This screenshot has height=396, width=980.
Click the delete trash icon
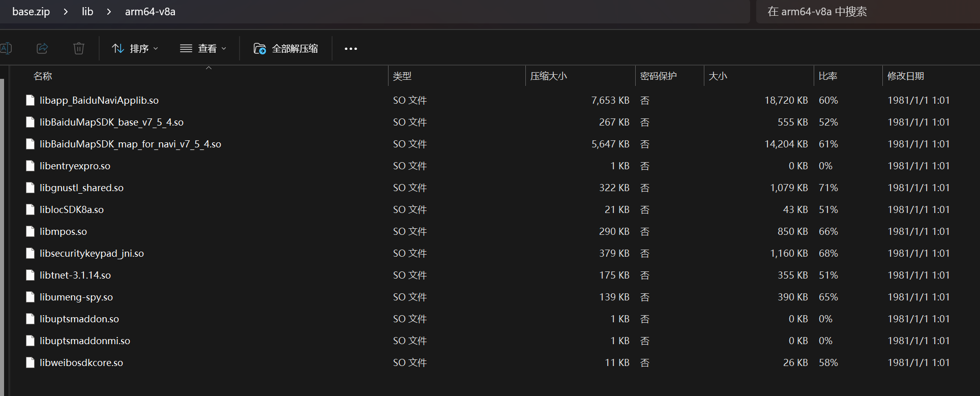point(79,48)
